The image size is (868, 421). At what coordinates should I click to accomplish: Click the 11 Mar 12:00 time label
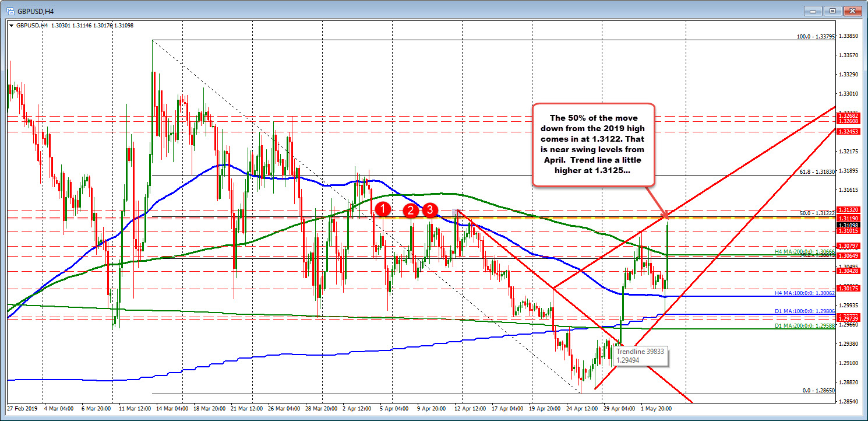(x=136, y=408)
